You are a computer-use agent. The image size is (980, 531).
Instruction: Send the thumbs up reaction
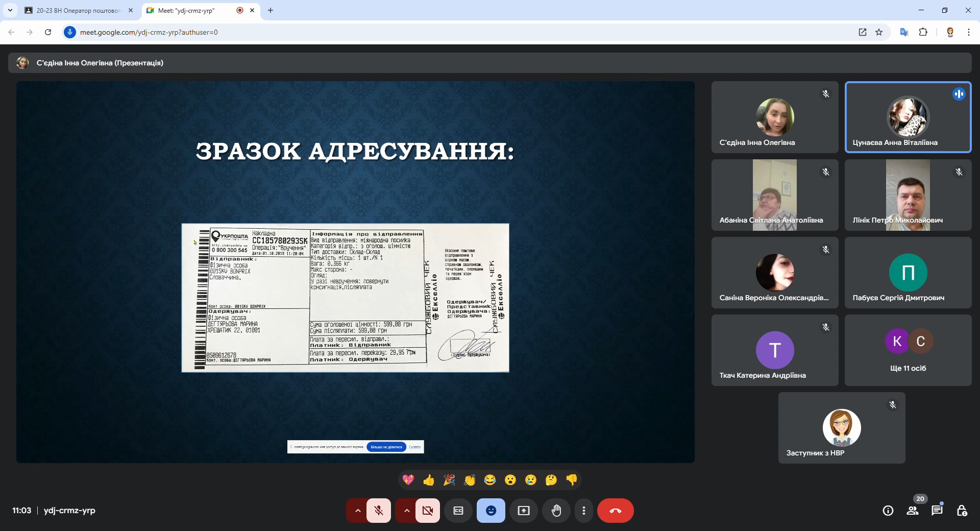click(429, 480)
